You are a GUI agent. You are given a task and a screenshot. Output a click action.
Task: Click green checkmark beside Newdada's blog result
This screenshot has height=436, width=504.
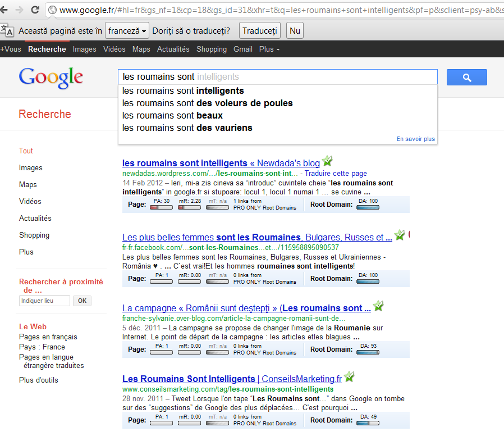(328, 161)
